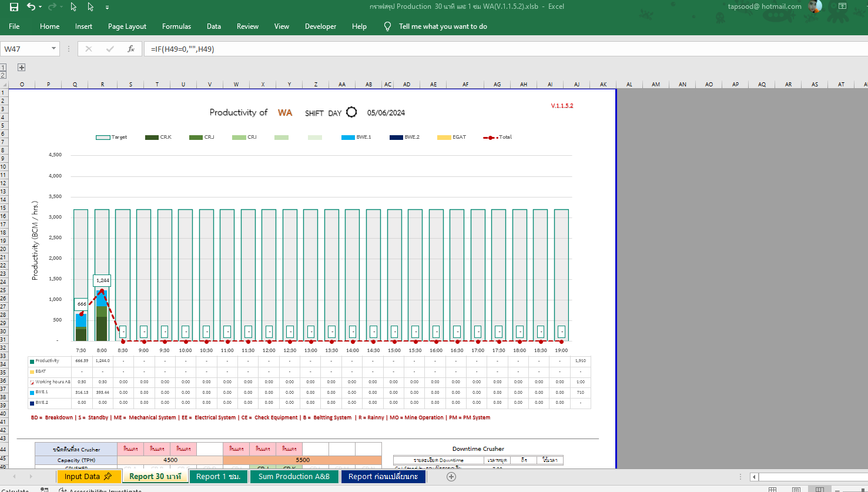The height and width of the screenshot is (492, 868).
Task: Click the Tell me lightbulb icon
Action: (387, 26)
